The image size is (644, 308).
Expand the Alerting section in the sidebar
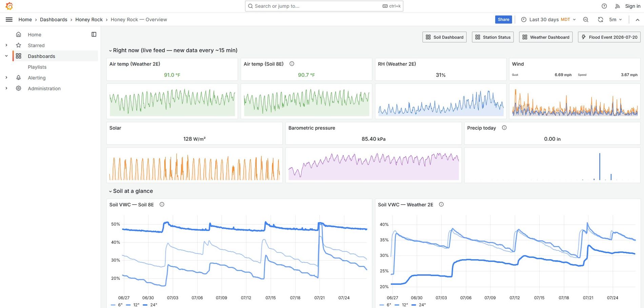pos(6,78)
